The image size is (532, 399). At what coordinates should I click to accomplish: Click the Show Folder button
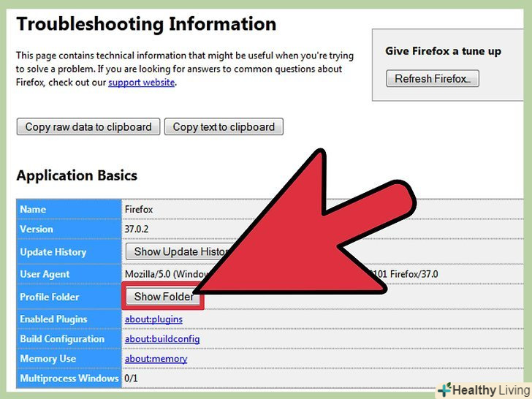163,297
